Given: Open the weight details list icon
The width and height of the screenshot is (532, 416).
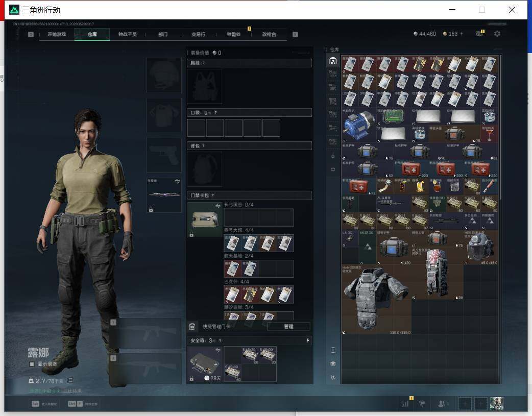Looking at the screenshot, I should pyautogui.click(x=70, y=380).
